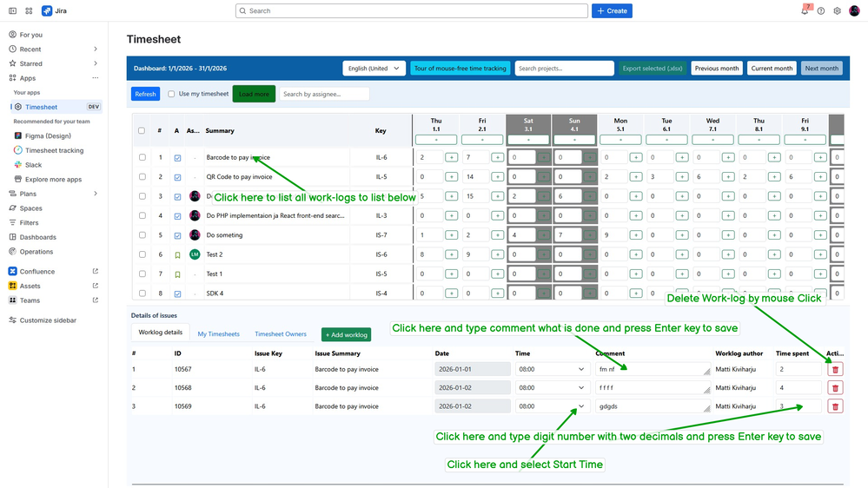The width and height of the screenshot is (868, 488).
Task: Toggle the select-all checkbox in table header
Action: (142, 130)
